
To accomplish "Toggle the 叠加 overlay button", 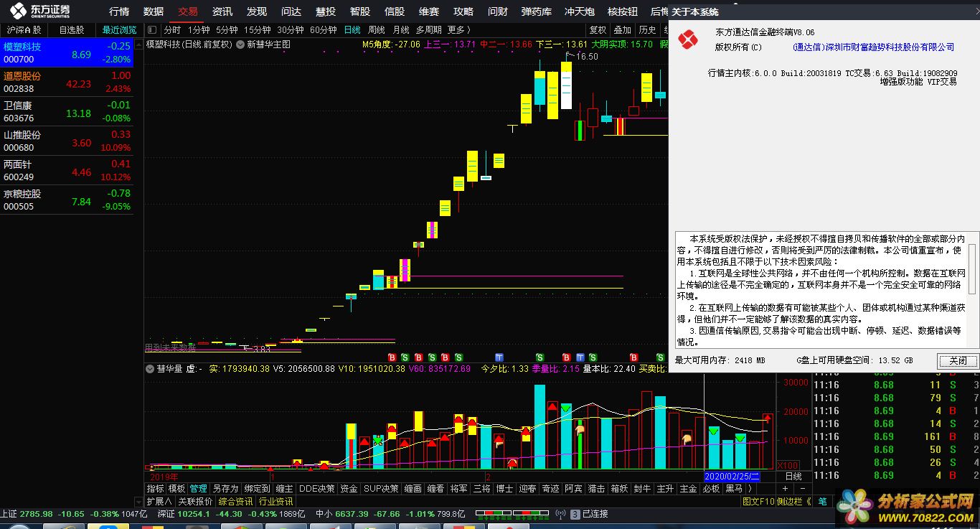I will (x=623, y=30).
